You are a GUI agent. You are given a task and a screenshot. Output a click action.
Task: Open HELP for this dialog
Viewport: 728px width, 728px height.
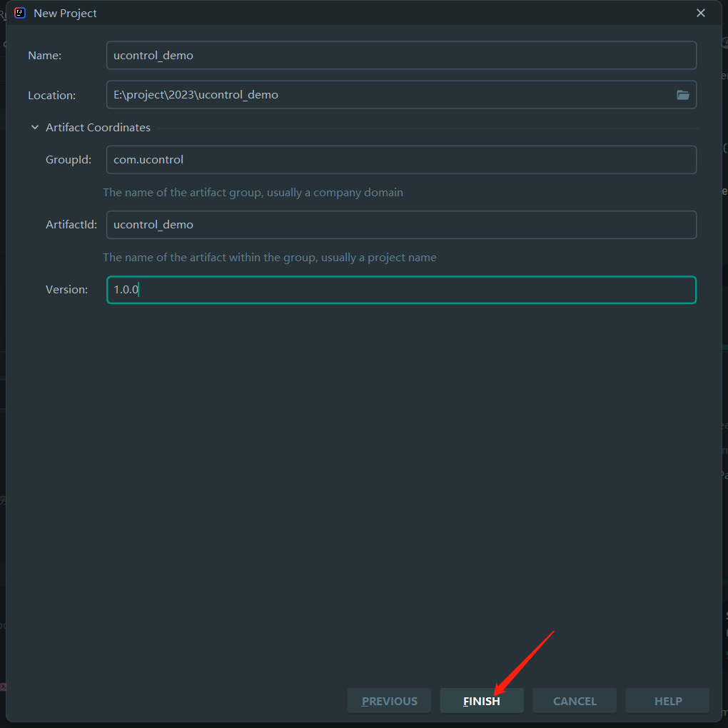667,701
